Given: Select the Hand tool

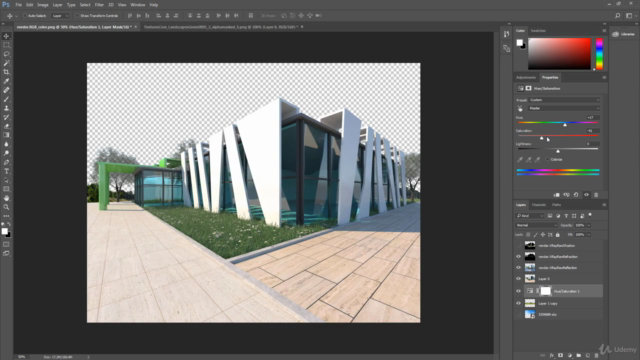Looking at the screenshot, I should (x=6, y=198).
